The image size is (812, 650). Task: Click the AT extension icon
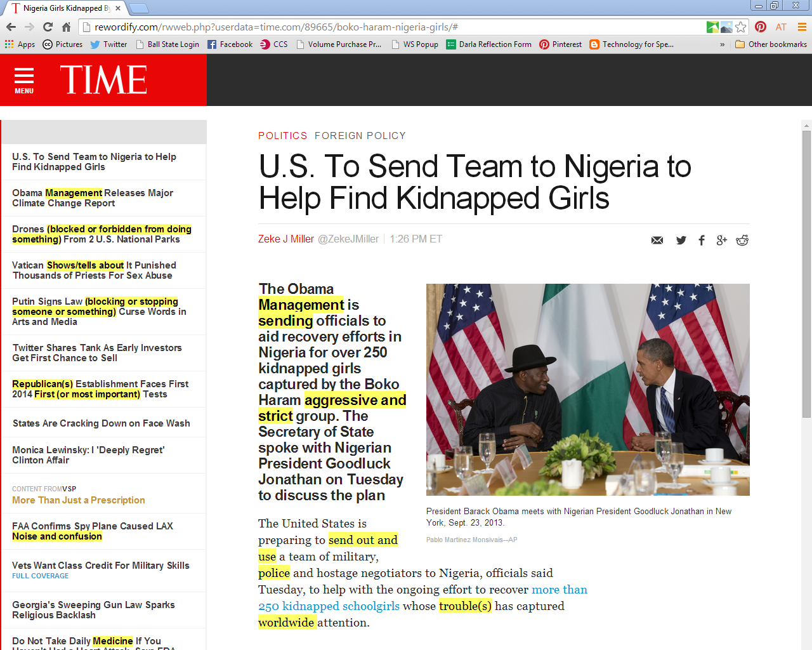(781, 27)
